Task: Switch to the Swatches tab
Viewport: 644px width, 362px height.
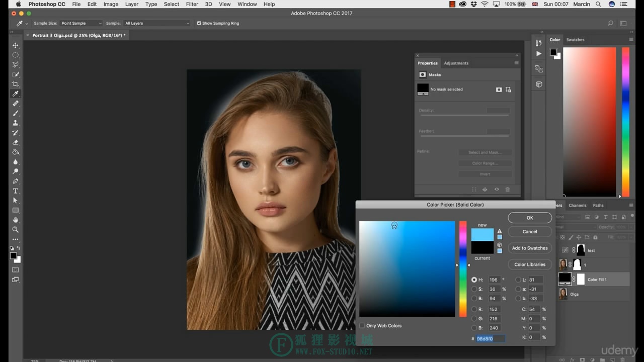Action: coord(575,40)
